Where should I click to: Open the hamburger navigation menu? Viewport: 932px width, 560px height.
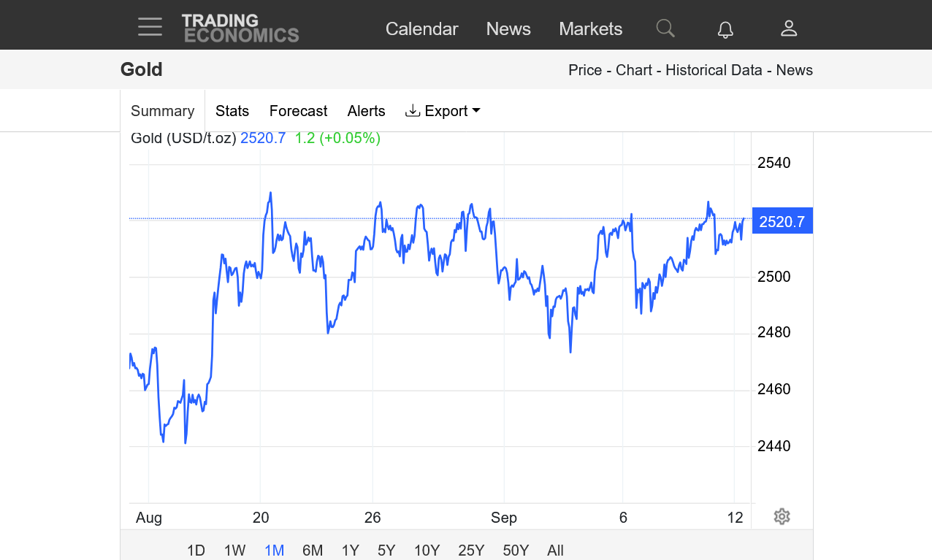coord(150,28)
